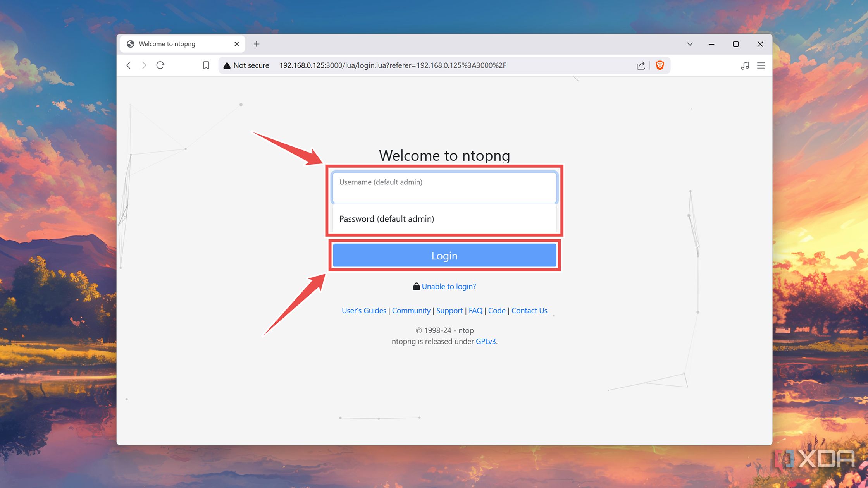
Task: Click the page reload icon
Action: tap(160, 65)
